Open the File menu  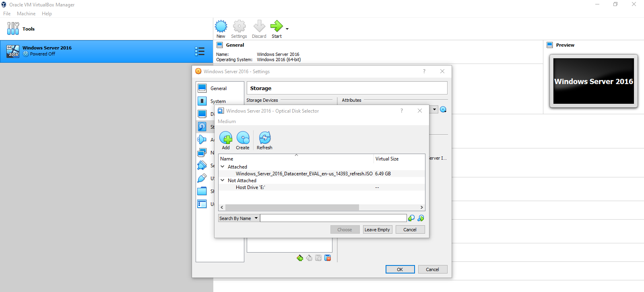point(7,14)
